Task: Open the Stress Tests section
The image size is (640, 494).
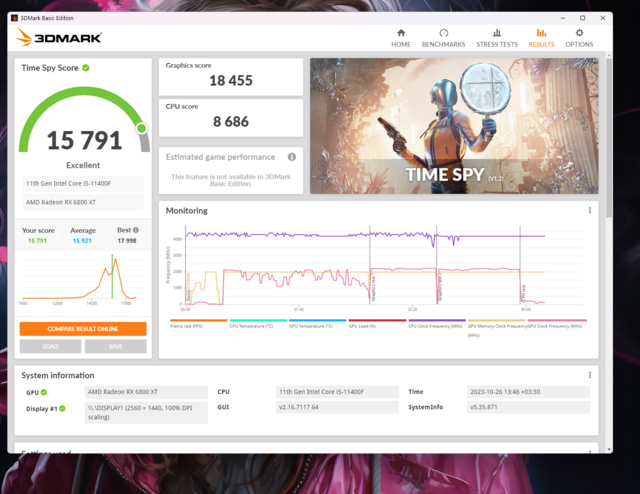Action: click(496, 38)
